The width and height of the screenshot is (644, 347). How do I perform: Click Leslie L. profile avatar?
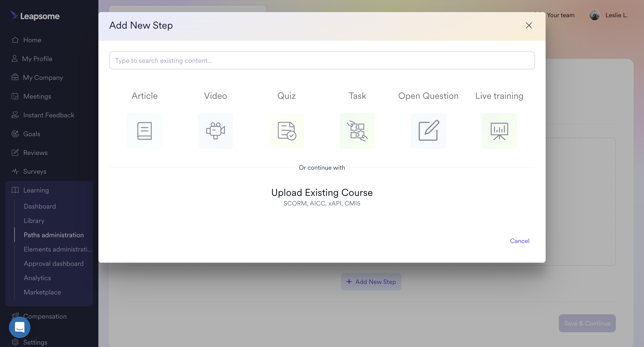(595, 15)
